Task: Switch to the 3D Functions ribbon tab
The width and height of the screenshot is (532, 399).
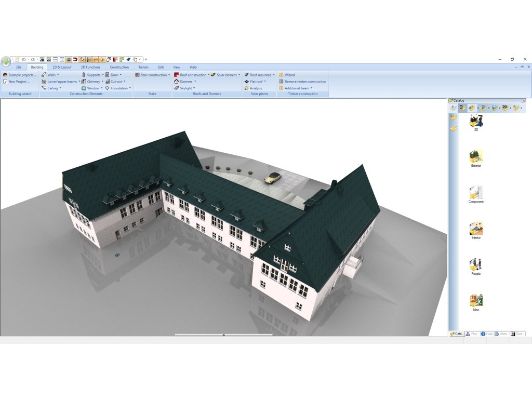Action: [x=90, y=67]
